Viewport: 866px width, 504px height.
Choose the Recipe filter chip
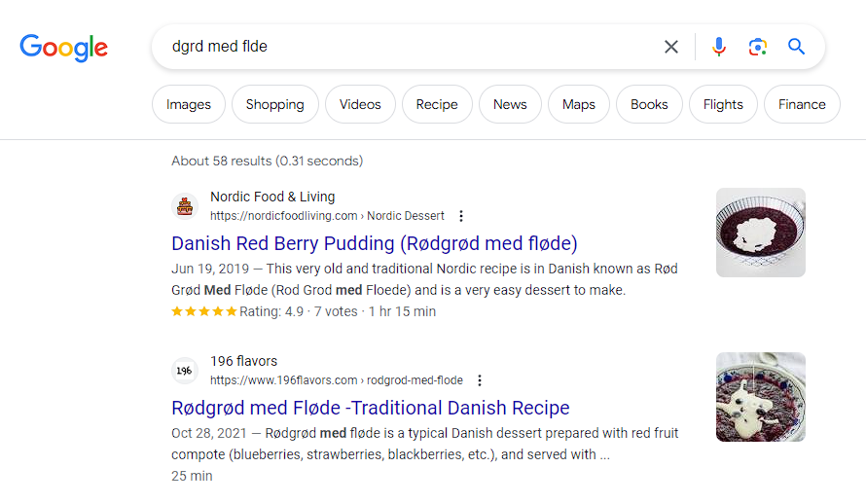pyautogui.click(x=437, y=104)
